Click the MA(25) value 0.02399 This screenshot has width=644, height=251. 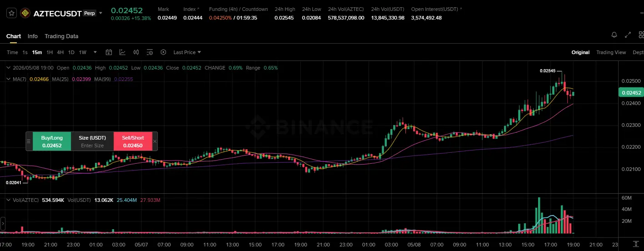tap(81, 79)
